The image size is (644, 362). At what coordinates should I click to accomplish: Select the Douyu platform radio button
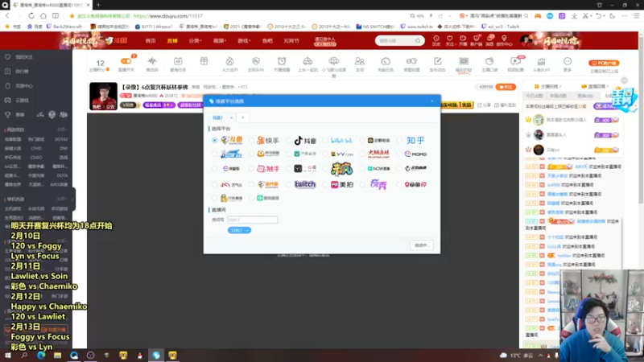point(214,140)
